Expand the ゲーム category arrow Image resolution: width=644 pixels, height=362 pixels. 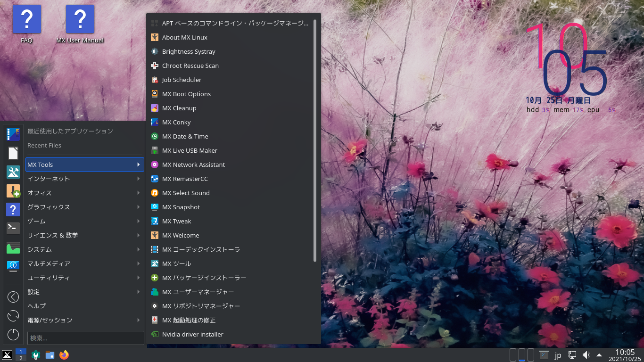tap(138, 221)
